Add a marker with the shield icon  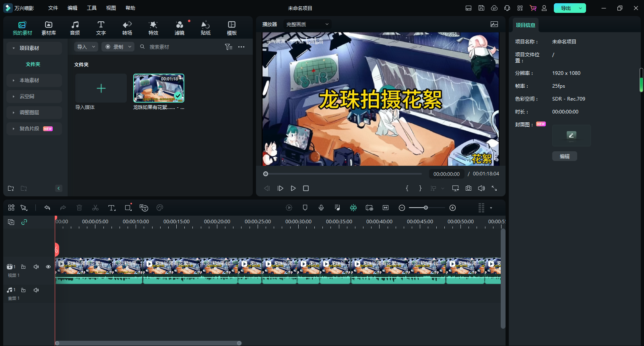click(305, 208)
